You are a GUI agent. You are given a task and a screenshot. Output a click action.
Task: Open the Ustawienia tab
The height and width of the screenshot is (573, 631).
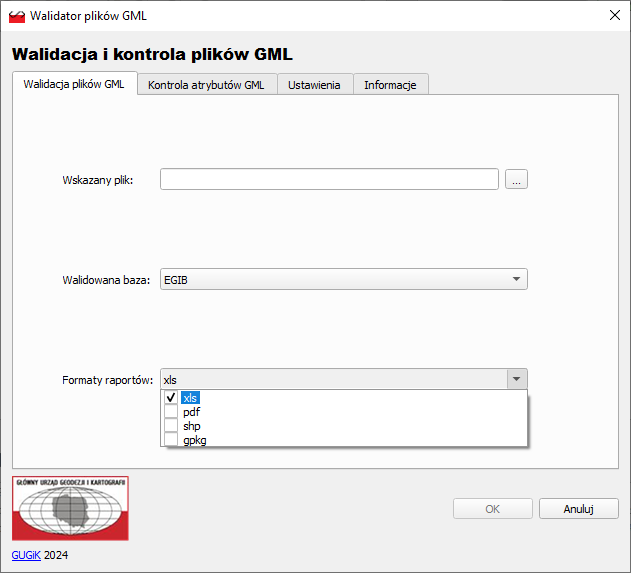[x=314, y=85]
